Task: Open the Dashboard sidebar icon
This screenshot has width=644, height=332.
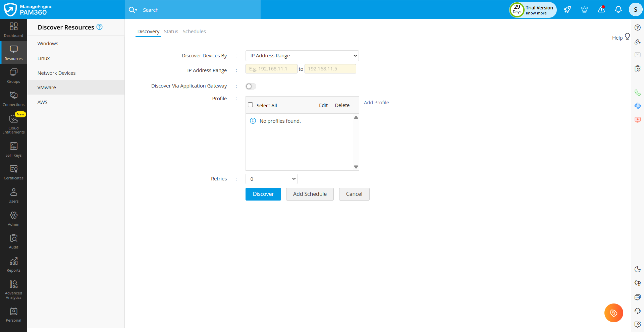Action: click(x=13, y=30)
